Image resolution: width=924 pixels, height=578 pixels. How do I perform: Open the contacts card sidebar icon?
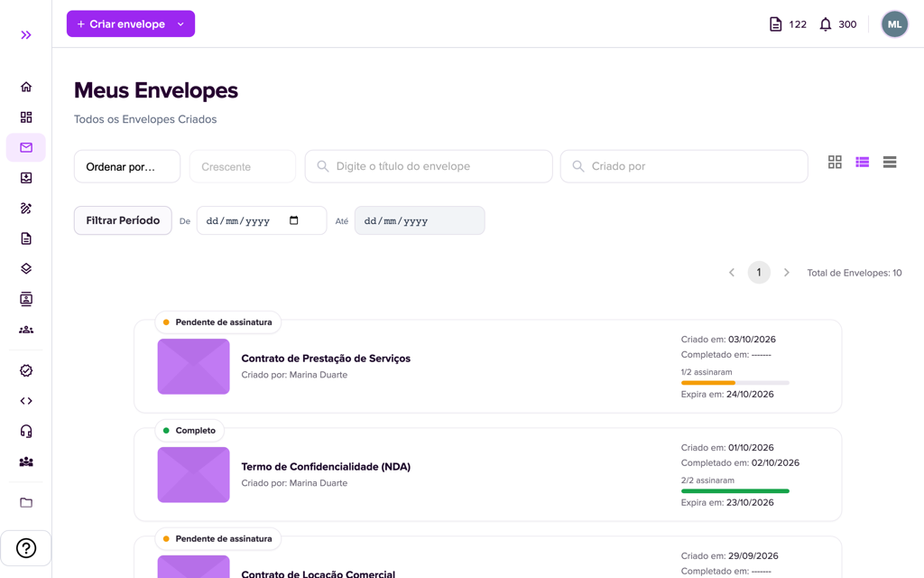click(26, 299)
